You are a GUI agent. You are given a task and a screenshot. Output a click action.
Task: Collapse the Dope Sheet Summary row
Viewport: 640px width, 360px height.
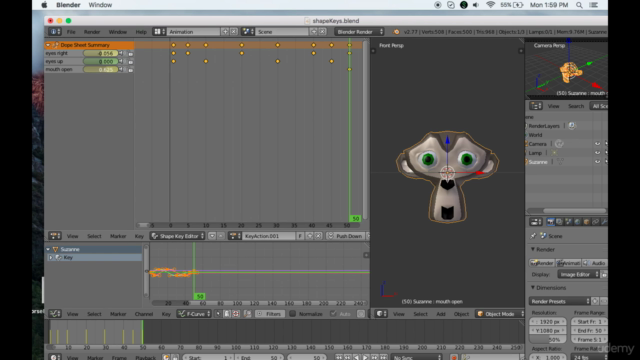pyautogui.click(x=48, y=45)
